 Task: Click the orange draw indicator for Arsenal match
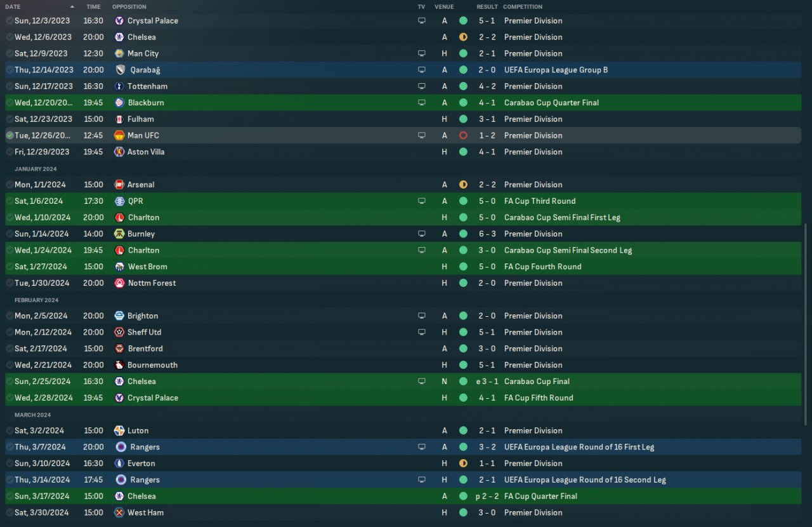coord(463,185)
